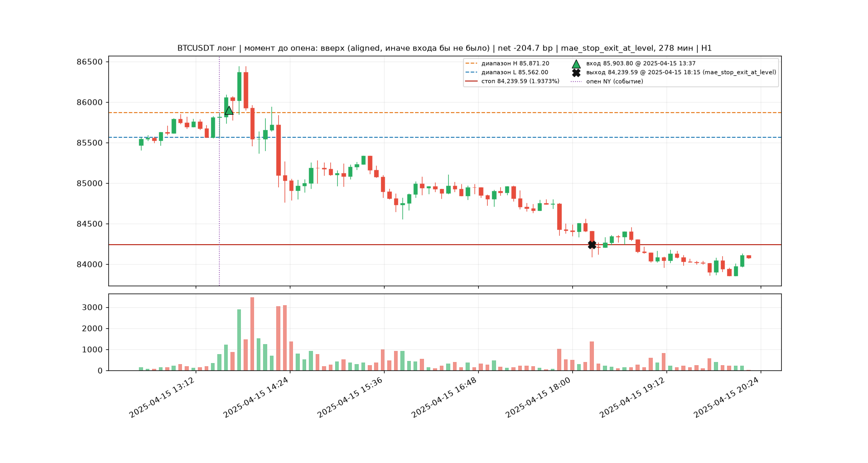Select the green triangle icon in the legend

coord(576,64)
